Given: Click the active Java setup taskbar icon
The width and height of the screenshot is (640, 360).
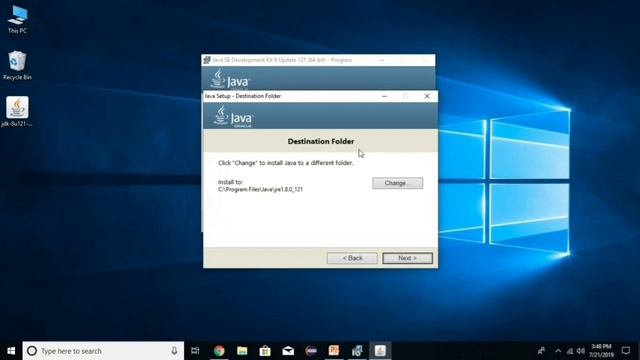Looking at the screenshot, I should click(380, 351).
